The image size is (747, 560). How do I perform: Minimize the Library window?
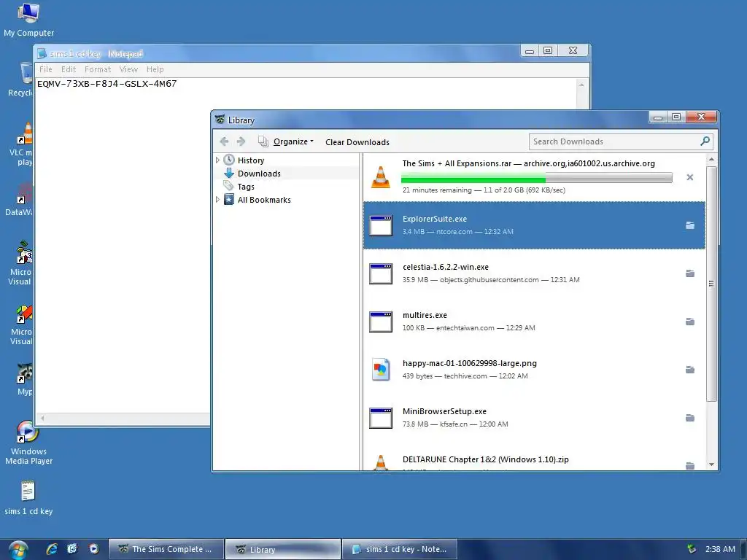click(x=658, y=117)
